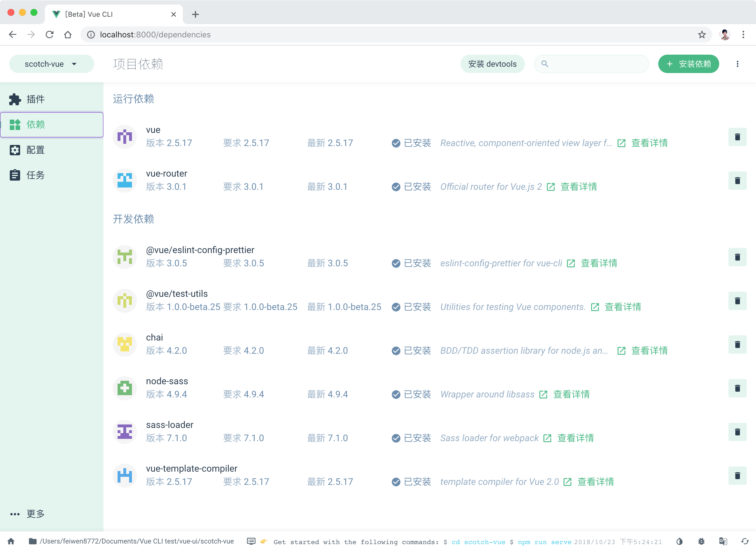Expand the scotch-vue project dropdown
This screenshot has height=551, width=756.
[52, 64]
